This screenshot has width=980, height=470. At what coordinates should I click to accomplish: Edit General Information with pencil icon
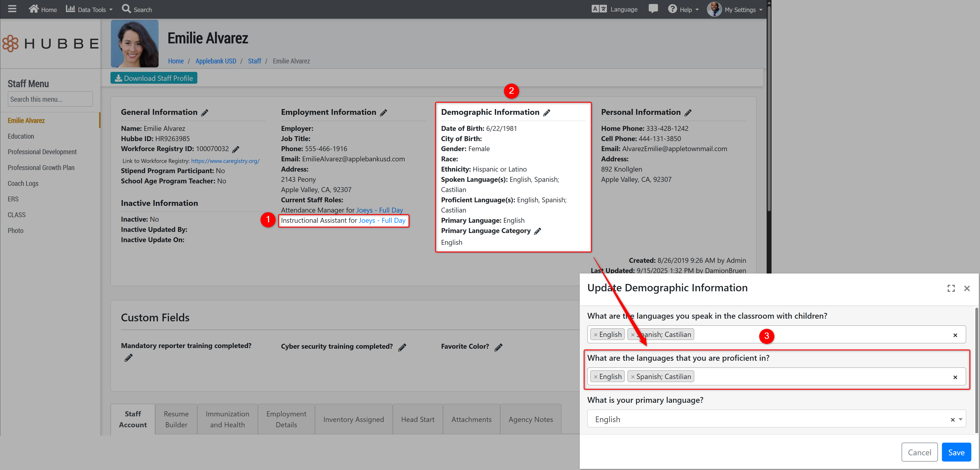tap(205, 113)
